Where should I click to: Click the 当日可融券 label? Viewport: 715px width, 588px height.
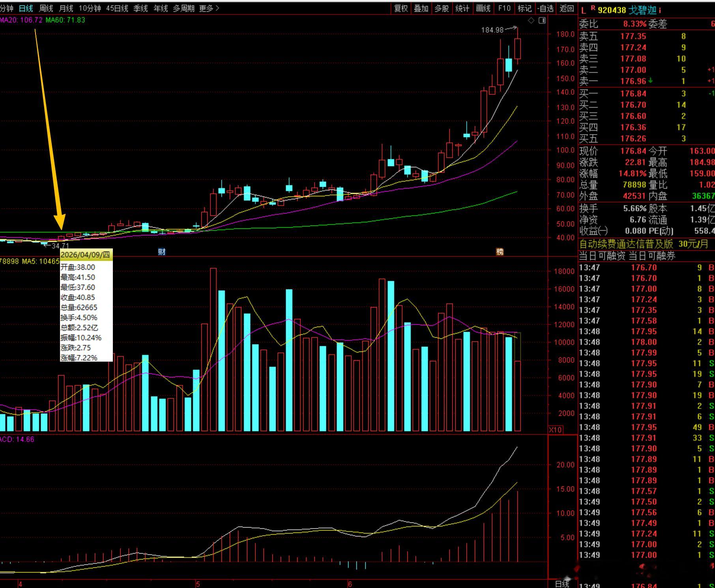tap(651, 256)
